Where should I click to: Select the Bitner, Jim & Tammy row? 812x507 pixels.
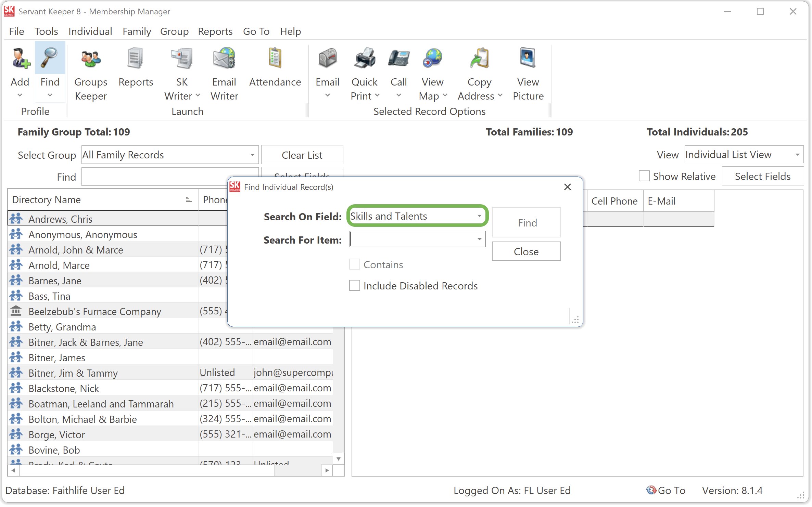coord(170,373)
